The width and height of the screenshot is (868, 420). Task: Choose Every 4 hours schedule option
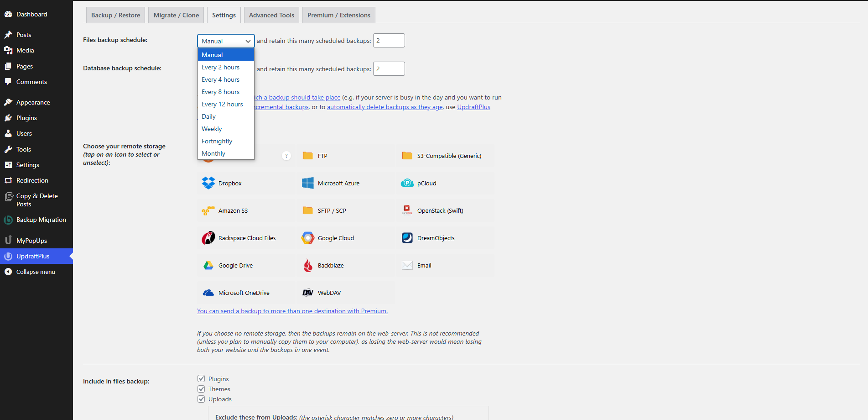[226, 79]
